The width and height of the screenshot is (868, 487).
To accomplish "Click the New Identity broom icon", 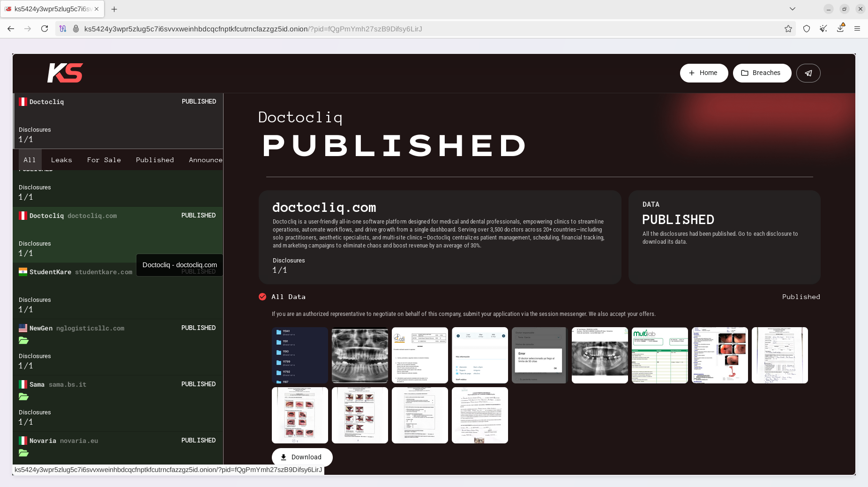I will (823, 29).
